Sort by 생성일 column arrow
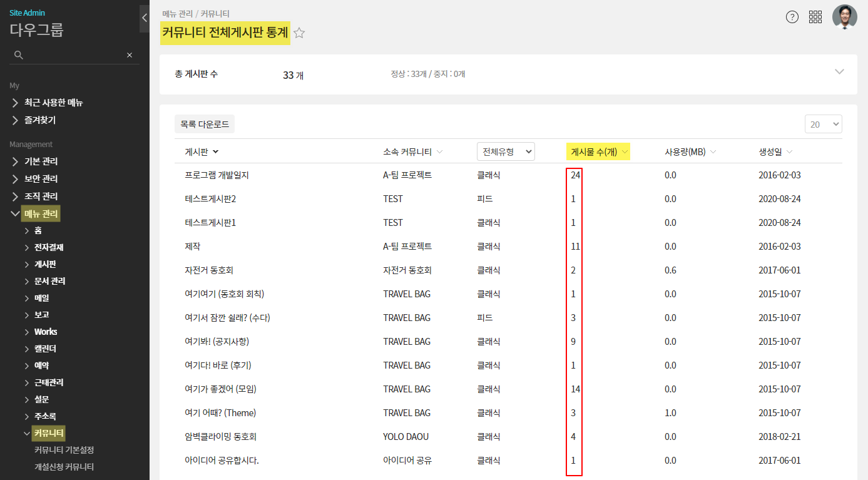 point(789,151)
